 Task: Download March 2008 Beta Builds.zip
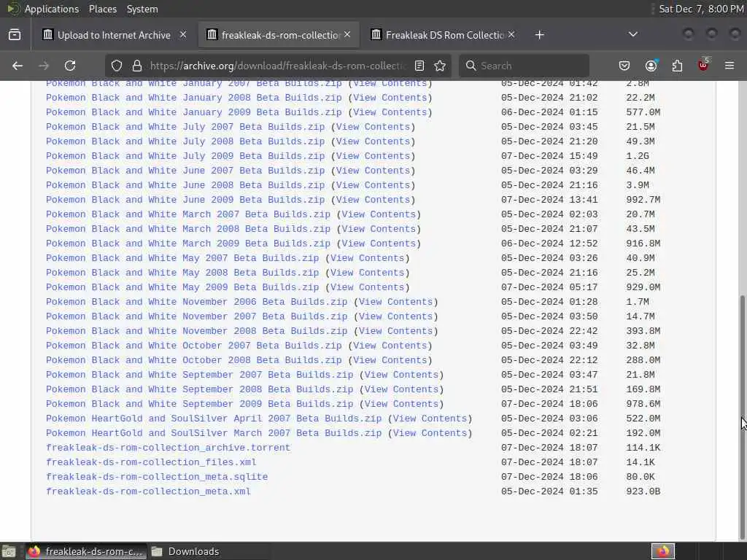[x=188, y=229]
